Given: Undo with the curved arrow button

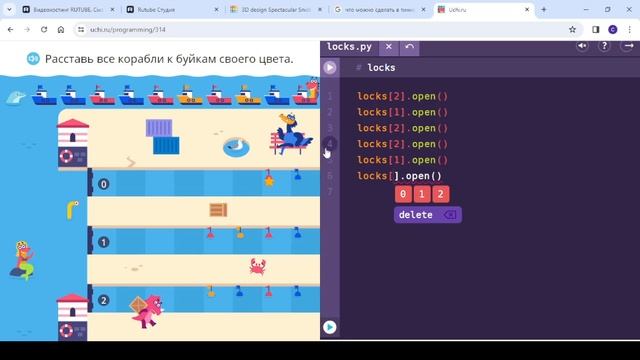Looking at the screenshot, I should [409, 47].
